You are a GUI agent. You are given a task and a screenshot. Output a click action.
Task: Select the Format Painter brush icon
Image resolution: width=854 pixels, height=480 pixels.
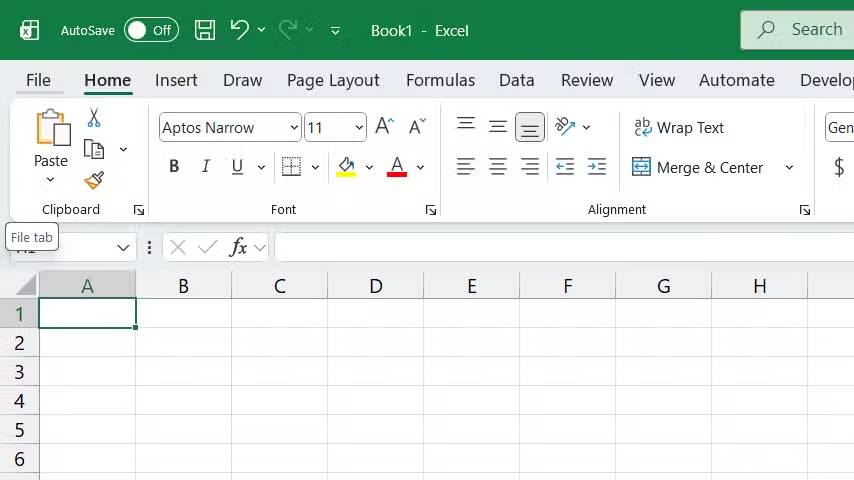coord(94,180)
